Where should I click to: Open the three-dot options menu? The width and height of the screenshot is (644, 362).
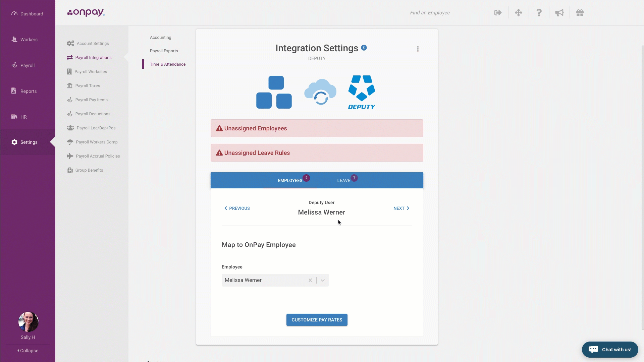pyautogui.click(x=418, y=49)
